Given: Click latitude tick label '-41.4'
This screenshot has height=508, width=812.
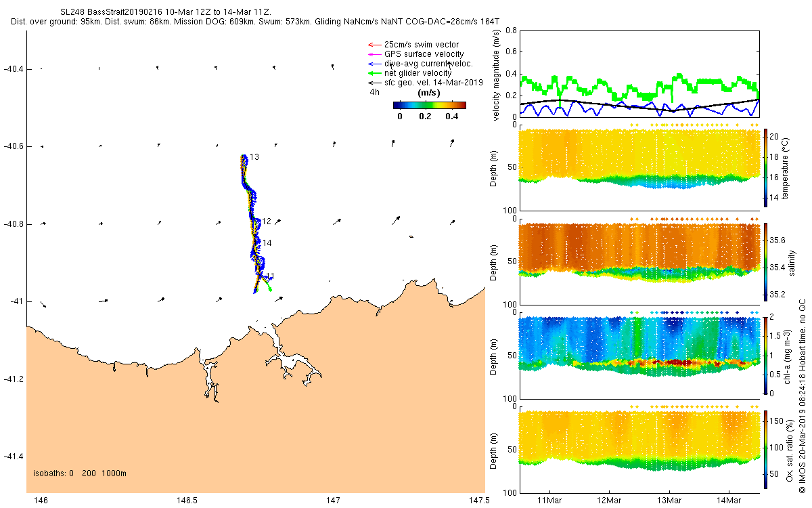Looking at the screenshot, I should tap(13, 456).
